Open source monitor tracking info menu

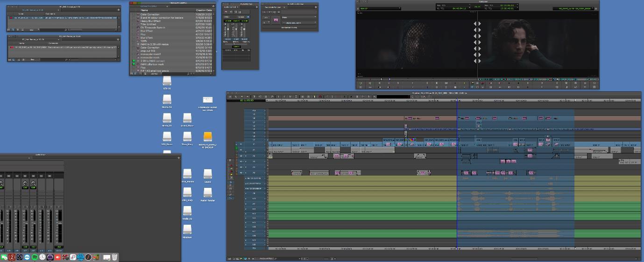(x=453, y=7)
